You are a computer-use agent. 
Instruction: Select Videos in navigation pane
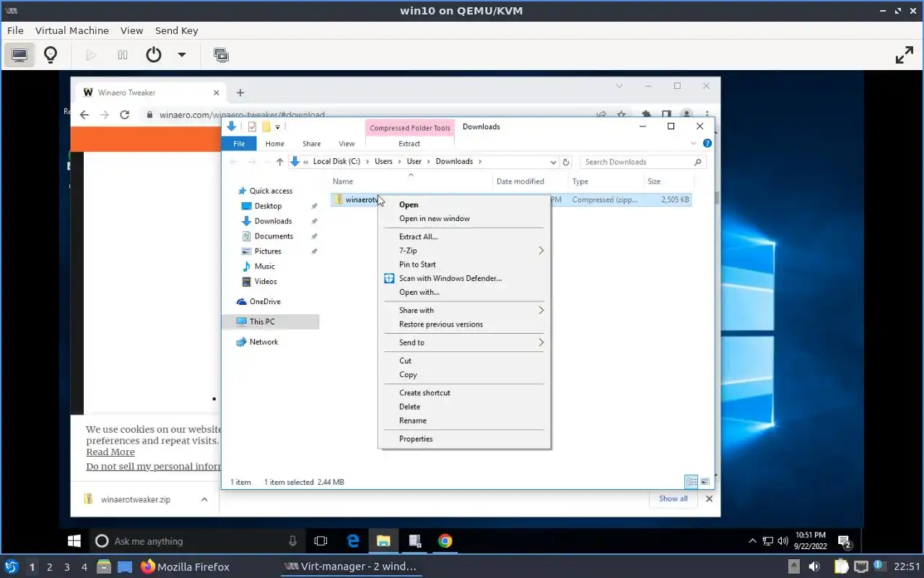(266, 282)
